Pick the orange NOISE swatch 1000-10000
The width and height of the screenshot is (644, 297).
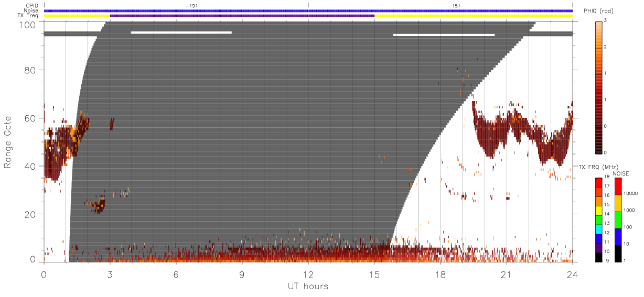tap(618, 203)
